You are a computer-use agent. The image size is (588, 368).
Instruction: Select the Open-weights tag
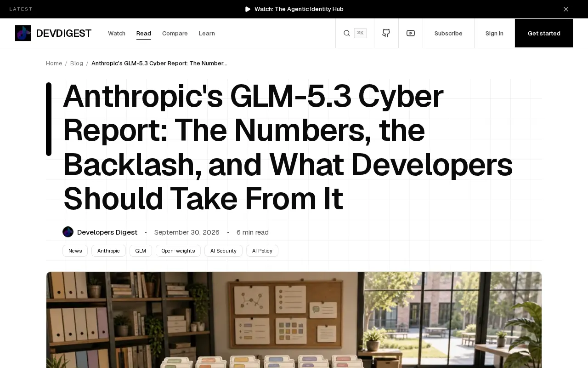point(178,251)
